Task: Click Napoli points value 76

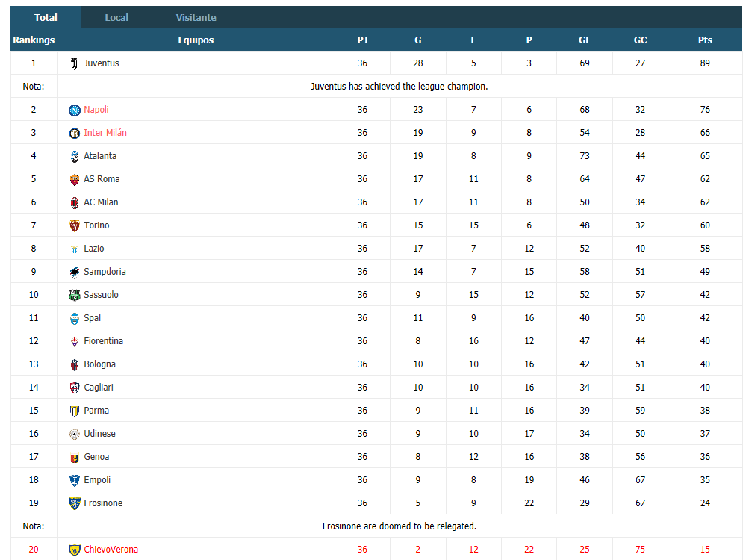Action: (705, 110)
